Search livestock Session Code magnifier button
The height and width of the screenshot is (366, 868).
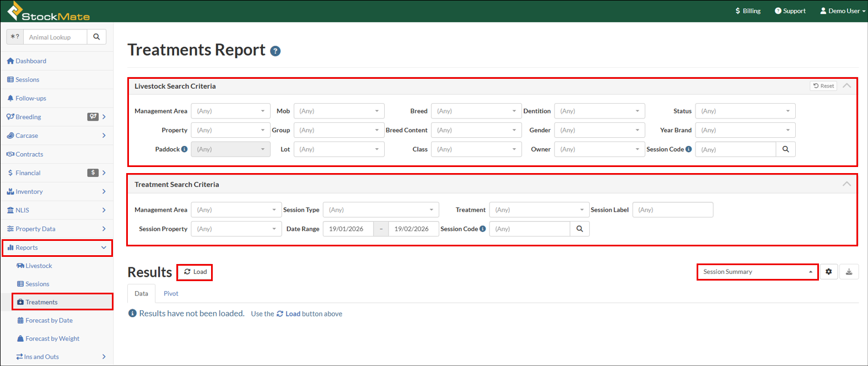pos(785,149)
